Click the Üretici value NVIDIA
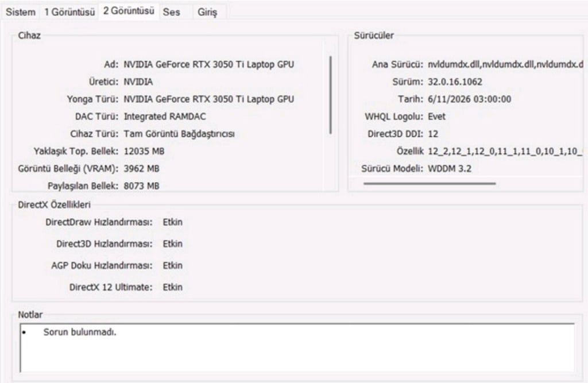Screen dimensions: 588x383 (x=138, y=82)
